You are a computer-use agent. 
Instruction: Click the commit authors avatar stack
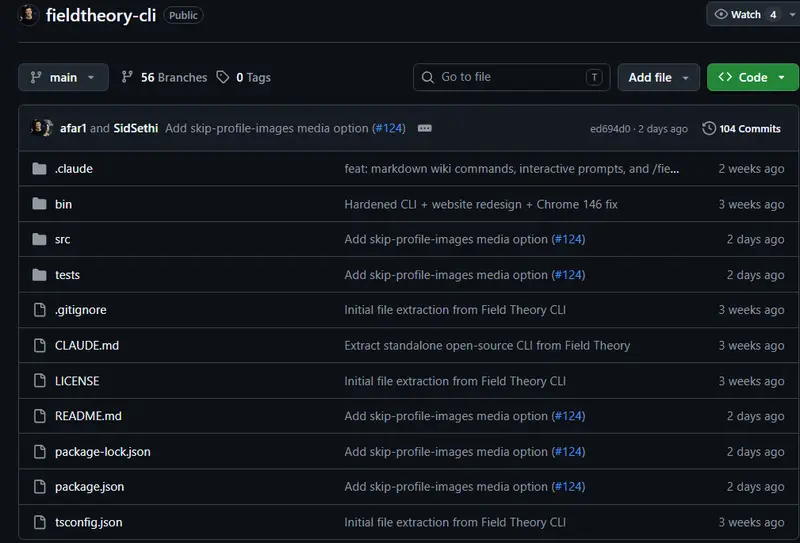(42, 128)
